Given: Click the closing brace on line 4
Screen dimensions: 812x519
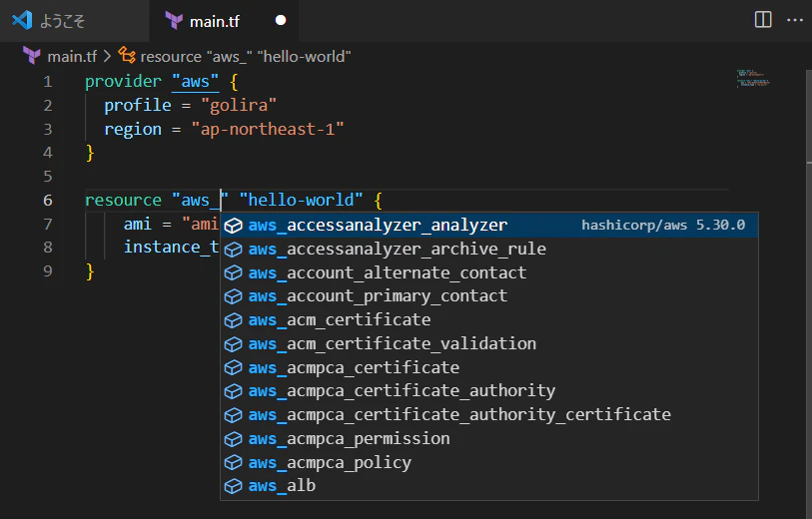Looking at the screenshot, I should (x=90, y=153).
